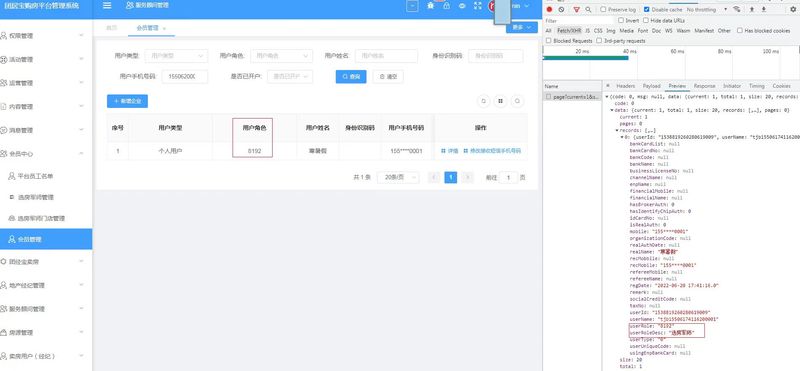The image size is (800, 371).
Task: Expand 房源管理 sidebar menu
Action: pos(46,332)
